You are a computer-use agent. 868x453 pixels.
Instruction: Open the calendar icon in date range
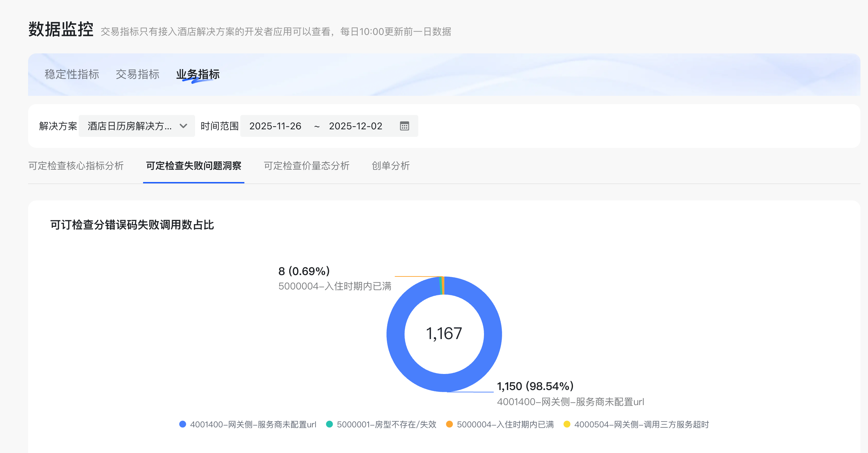(404, 126)
